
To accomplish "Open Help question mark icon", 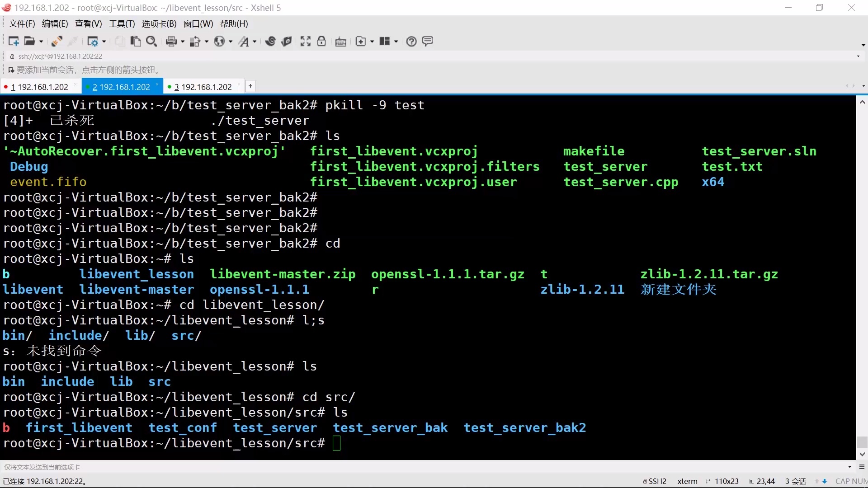I will pyautogui.click(x=411, y=42).
